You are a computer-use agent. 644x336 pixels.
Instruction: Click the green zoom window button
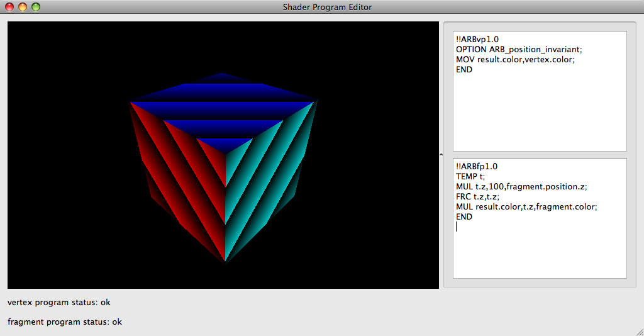click(36, 7)
